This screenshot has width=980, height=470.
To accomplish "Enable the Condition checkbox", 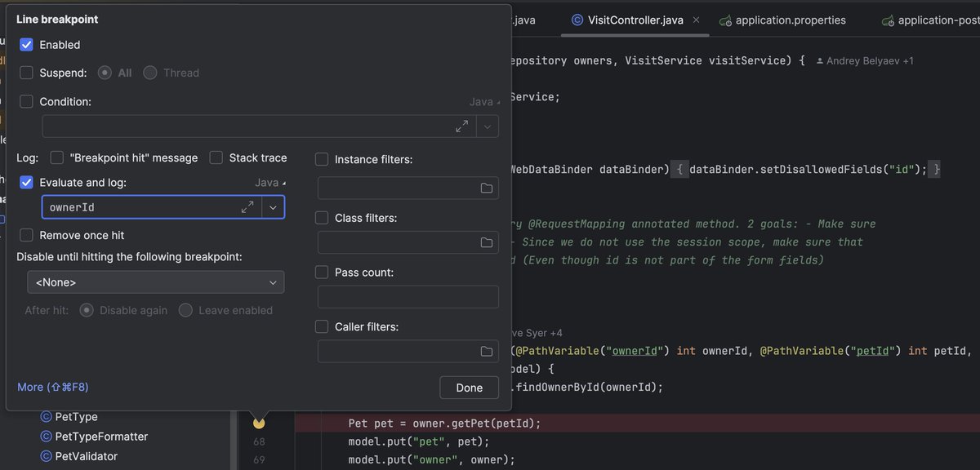I will coord(26,102).
